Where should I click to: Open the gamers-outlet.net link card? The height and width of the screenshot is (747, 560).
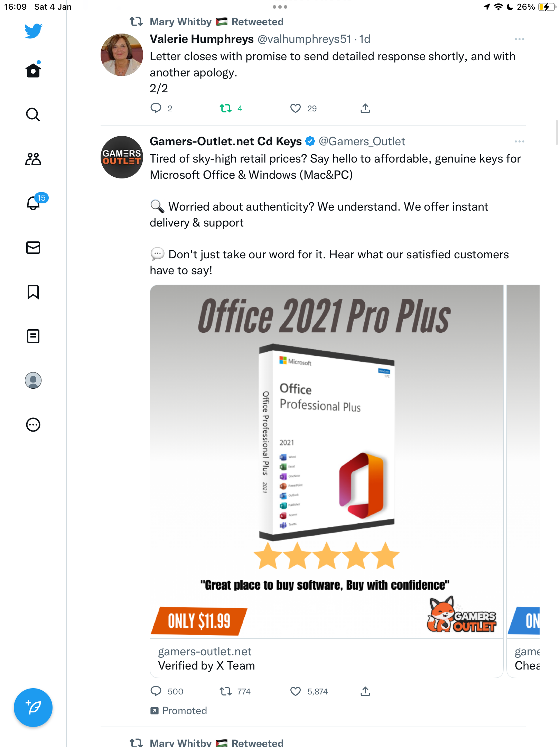327,658
